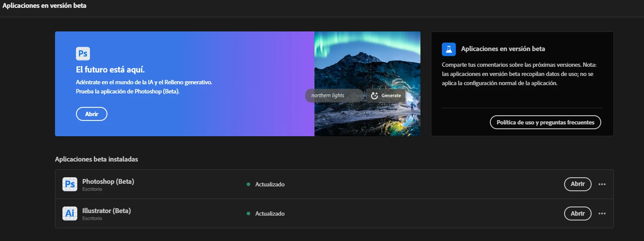Select the Photoshop (Beta) name text
Image resolution: width=644 pixels, height=241 pixels.
(x=108, y=181)
